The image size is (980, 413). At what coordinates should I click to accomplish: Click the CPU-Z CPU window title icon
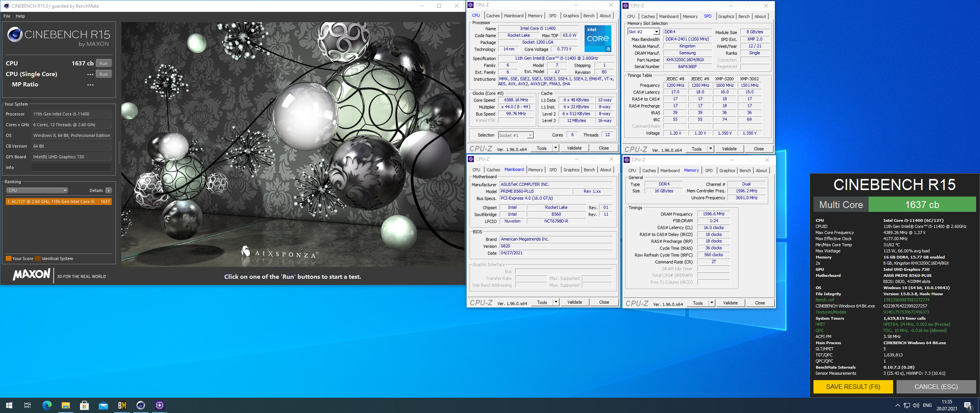(471, 5)
